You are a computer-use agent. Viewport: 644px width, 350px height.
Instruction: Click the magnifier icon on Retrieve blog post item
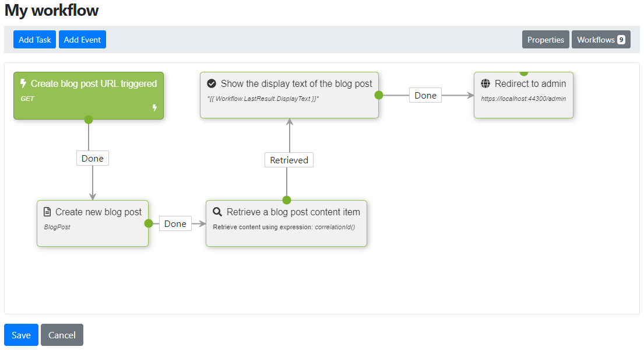point(217,212)
